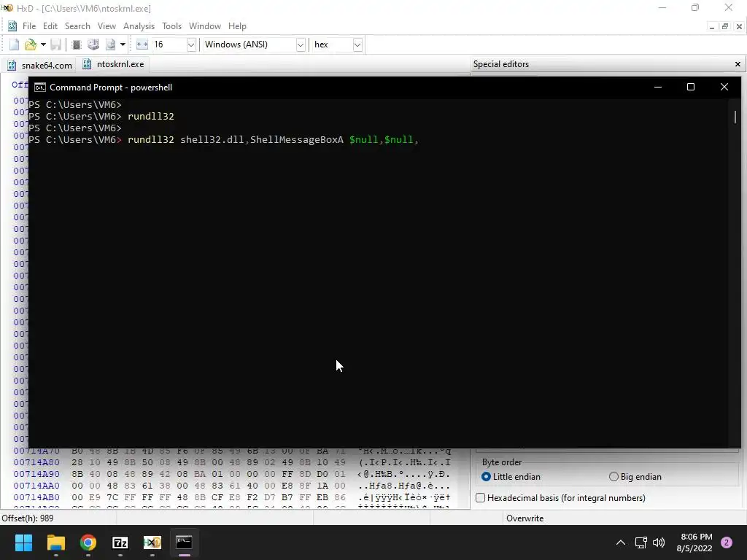Click the Open RAM chip icon
The image size is (747, 560).
point(76,44)
